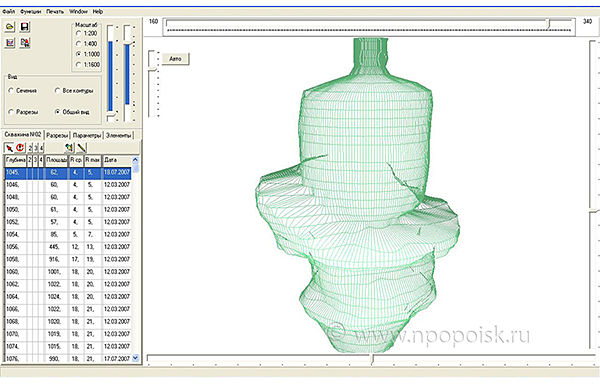Open the Функции menu
The width and height of the screenshot is (600, 386).
31,11
